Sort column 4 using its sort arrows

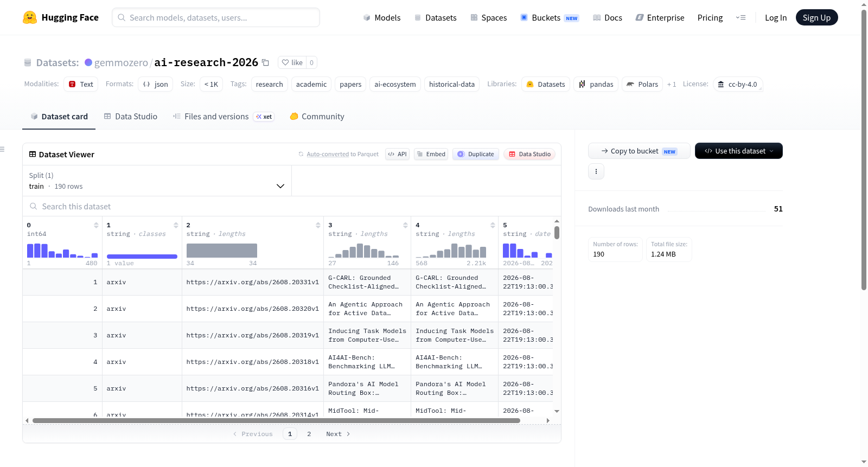(493, 225)
